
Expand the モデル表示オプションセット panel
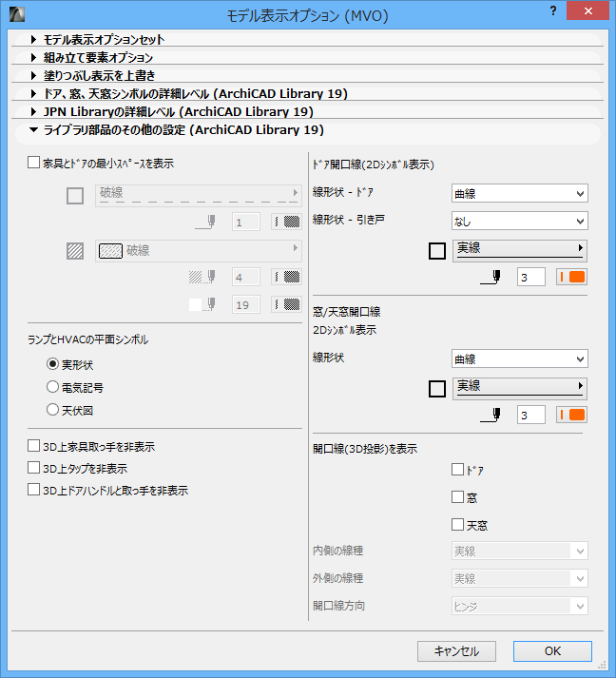[x=33, y=39]
